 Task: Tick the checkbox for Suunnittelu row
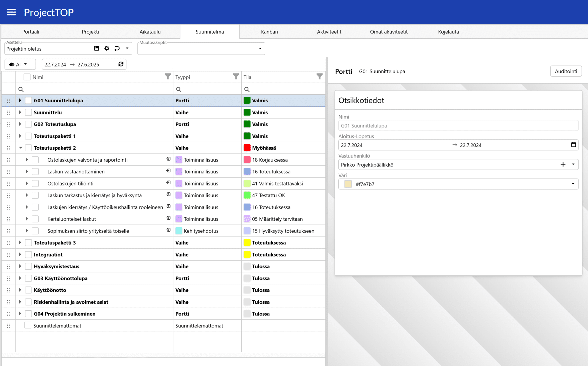pyautogui.click(x=28, y=112)
